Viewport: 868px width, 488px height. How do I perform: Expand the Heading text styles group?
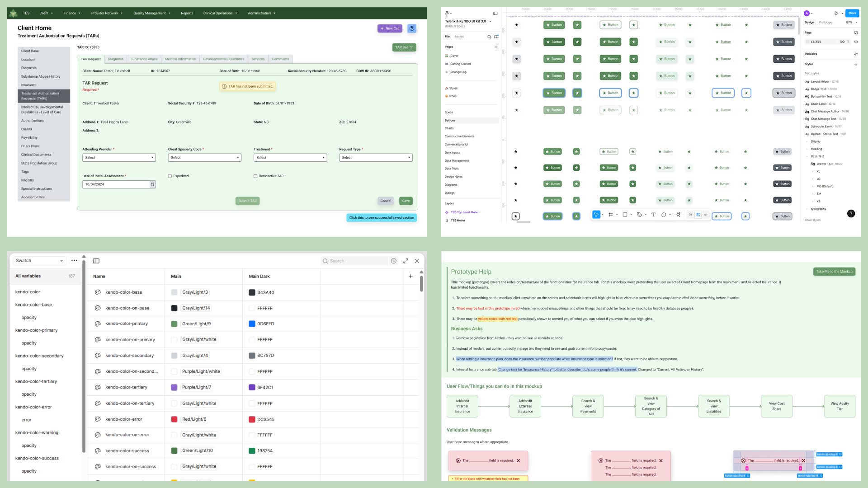[x=807, y=149]
